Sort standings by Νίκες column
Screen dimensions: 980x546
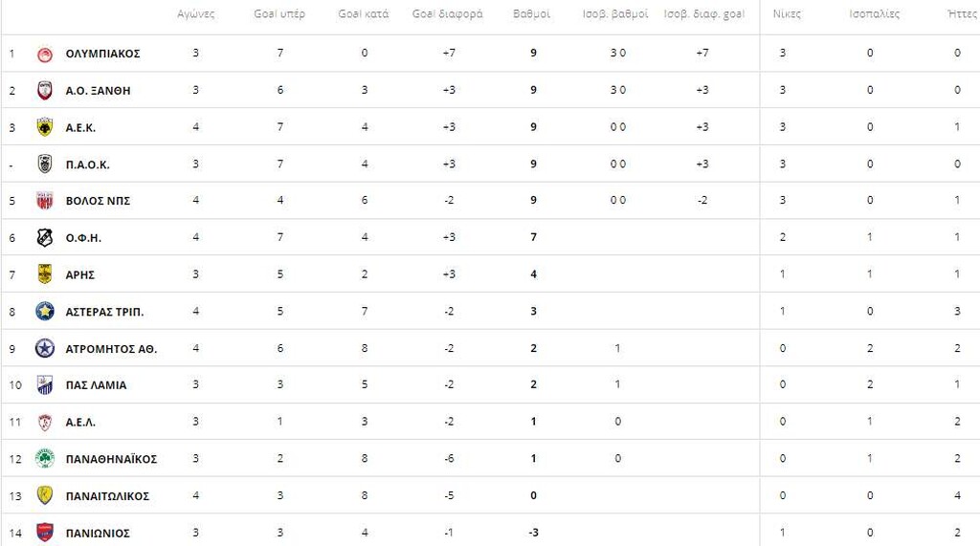click(x=787, y=14)
